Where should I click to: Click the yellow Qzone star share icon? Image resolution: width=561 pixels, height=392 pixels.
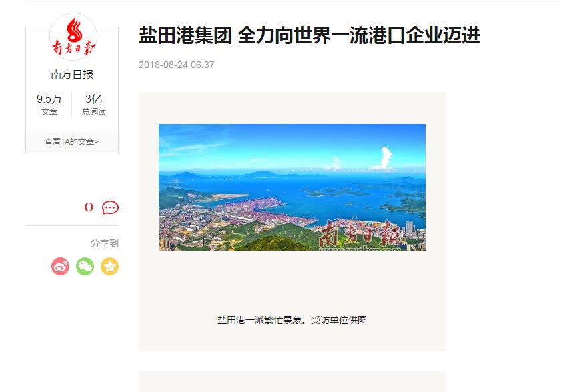point(109,267)
